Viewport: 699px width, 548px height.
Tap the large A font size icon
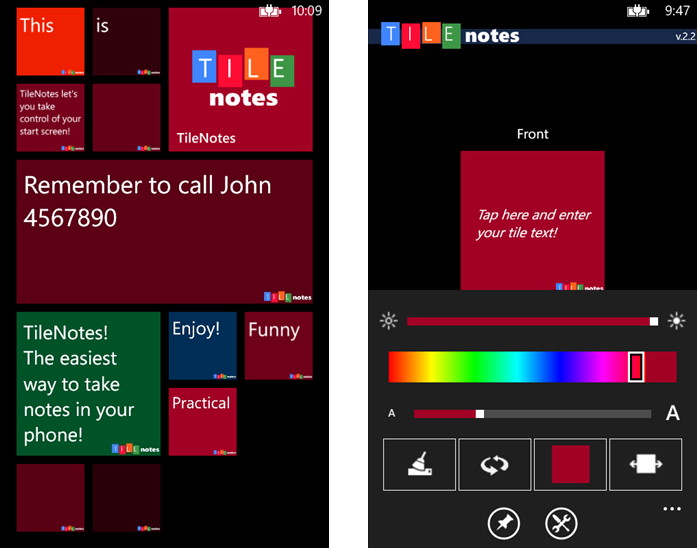click(673, 413)
